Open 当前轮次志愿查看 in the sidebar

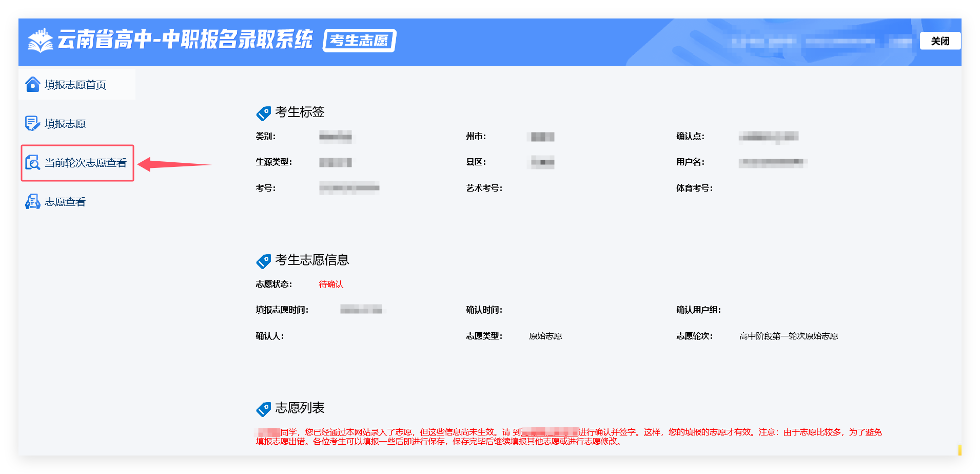(x=86, y=163)
